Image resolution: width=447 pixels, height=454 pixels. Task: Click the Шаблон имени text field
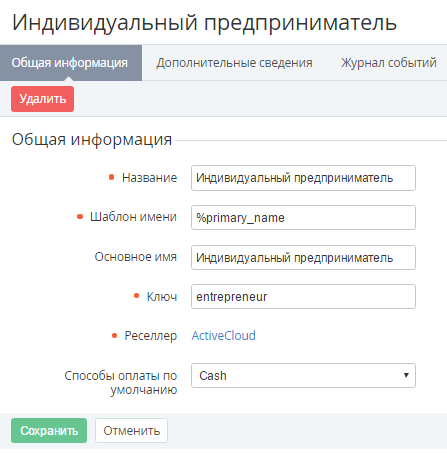[x=303, y=218]
